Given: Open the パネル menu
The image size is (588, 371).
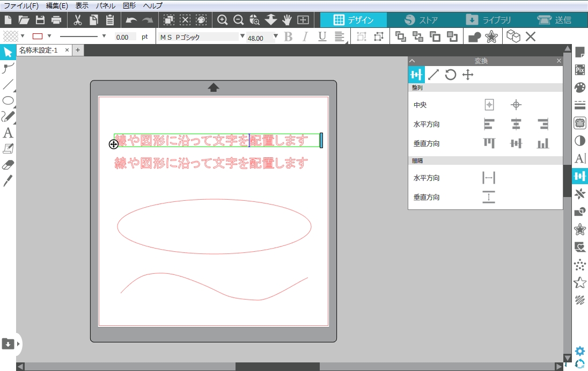Looking at the screenshot, I should click(105, 5).
